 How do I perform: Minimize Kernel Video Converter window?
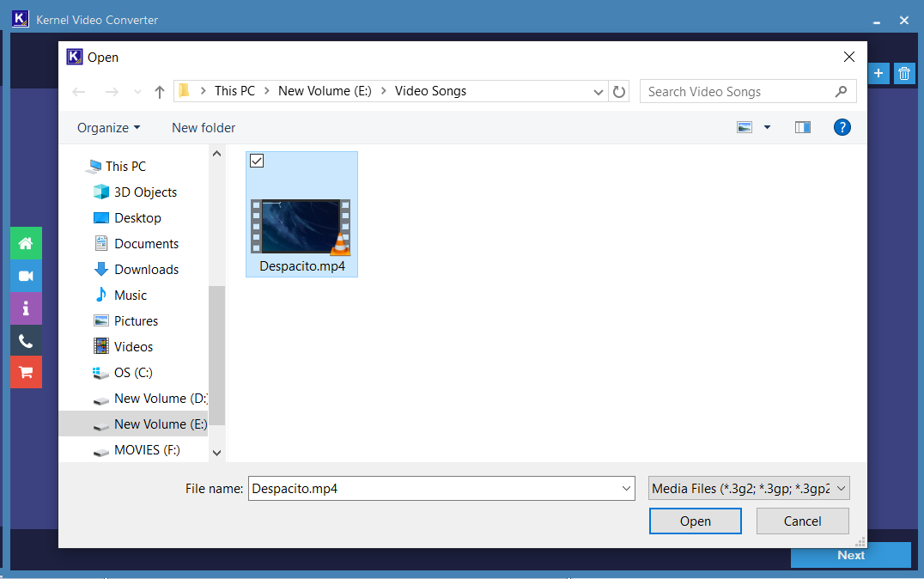point(877,21)
